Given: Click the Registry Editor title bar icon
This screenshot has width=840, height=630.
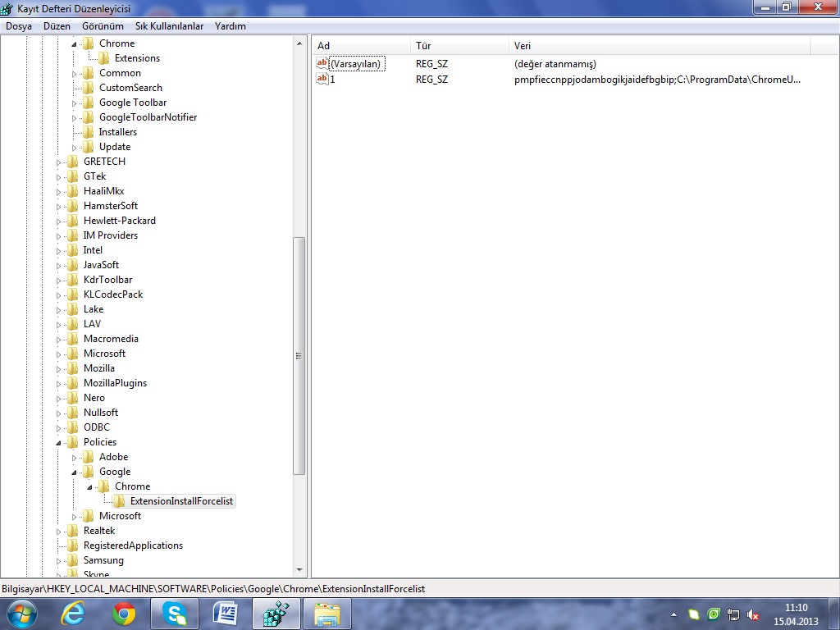Looking at the screenshot, I should pos(7,8).
